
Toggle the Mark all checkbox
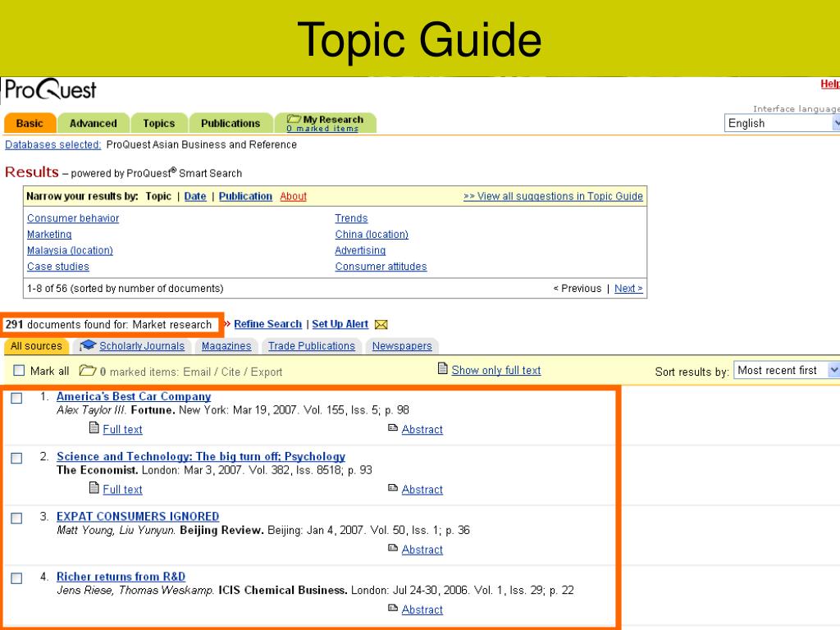(x=19, y=371)
